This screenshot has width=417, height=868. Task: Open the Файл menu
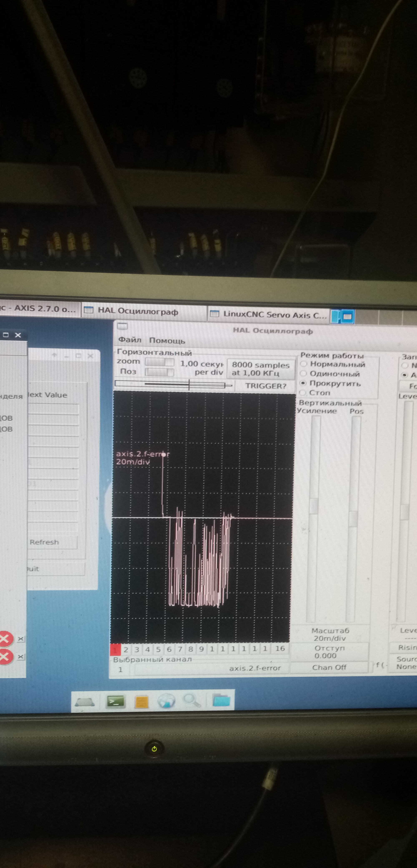pos(130,340)
